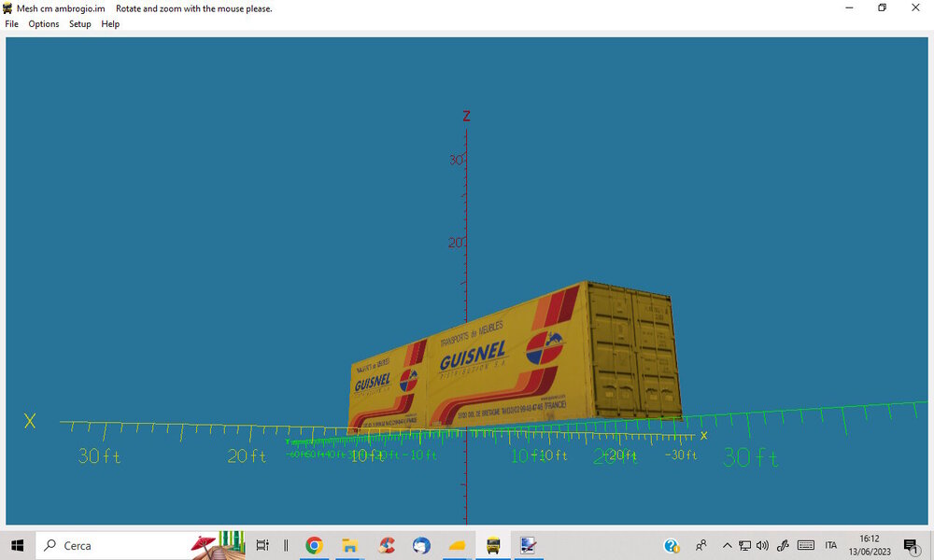Click the Windows Start button
Screen dimensions: 934x560
[x=17, y=545]
